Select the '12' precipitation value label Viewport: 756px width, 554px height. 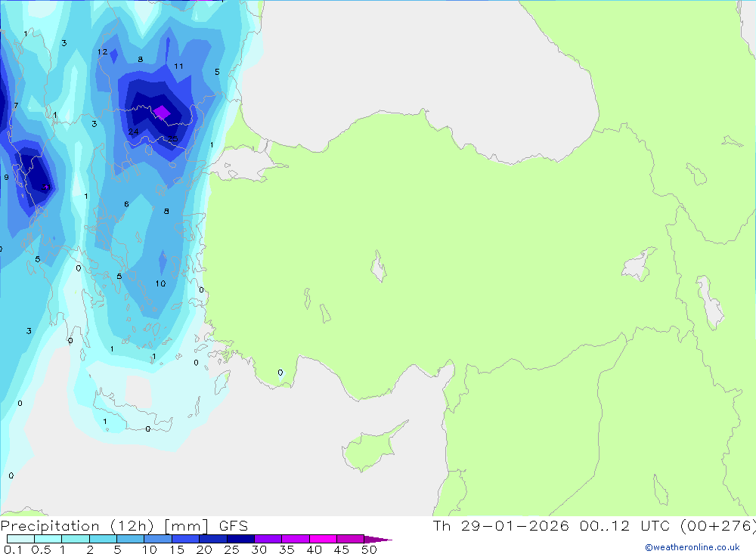102,52
